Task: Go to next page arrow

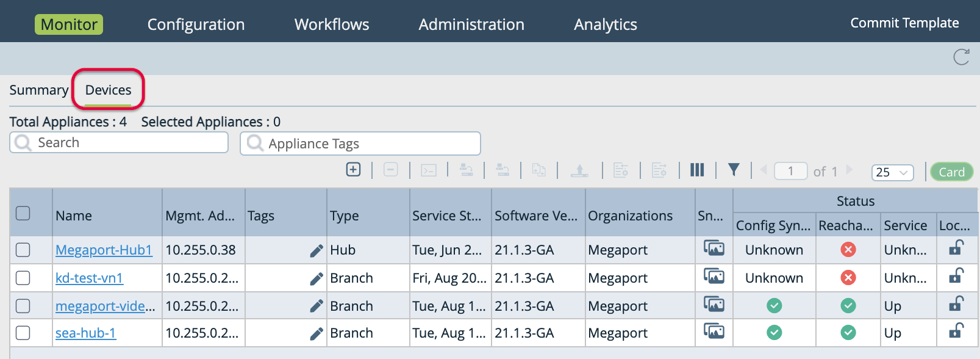Action: tap(849, 170)
